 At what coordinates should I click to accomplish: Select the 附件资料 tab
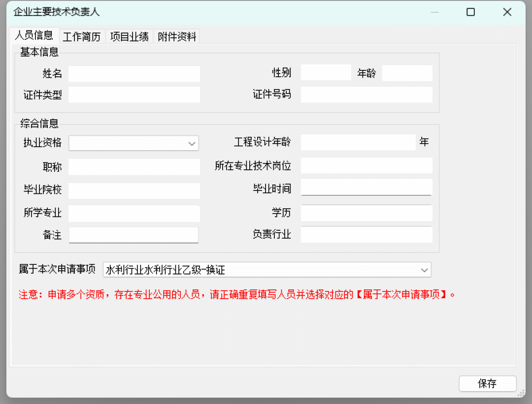click(x=177, y=37)
